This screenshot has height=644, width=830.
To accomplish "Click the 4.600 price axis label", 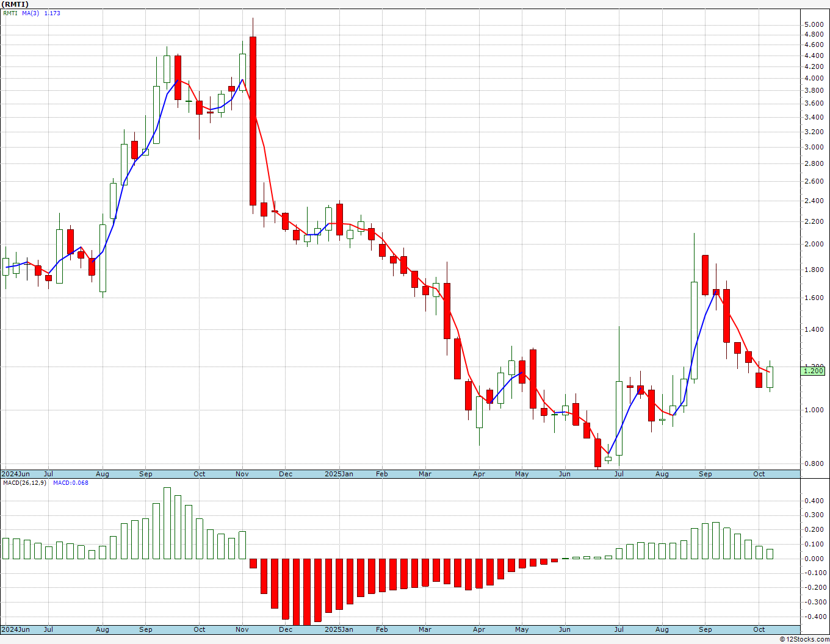I will (814, 45).
